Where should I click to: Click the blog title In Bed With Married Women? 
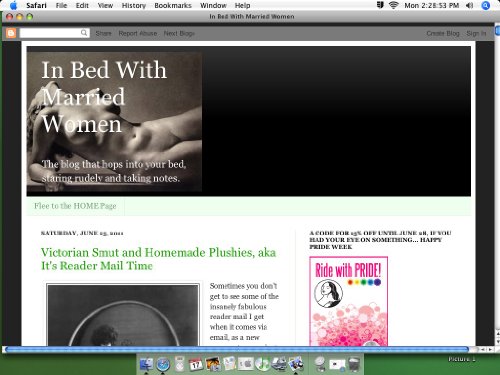pos(104,97)
